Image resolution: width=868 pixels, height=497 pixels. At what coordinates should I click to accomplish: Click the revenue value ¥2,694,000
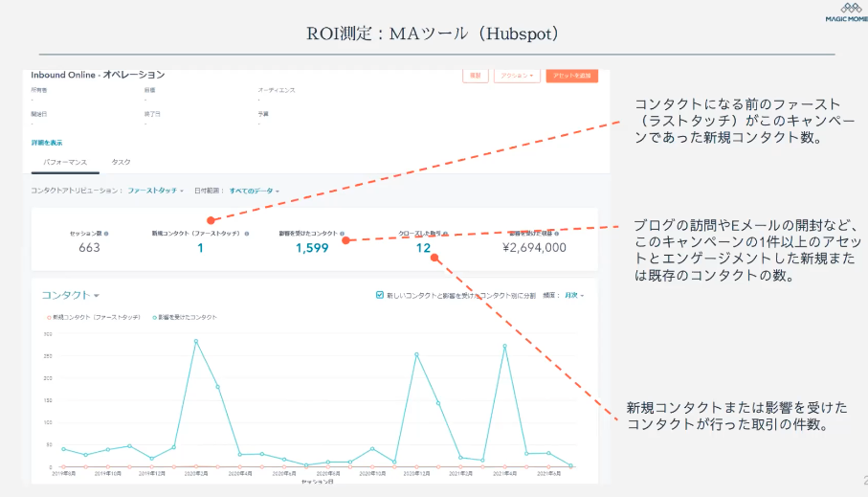(534, 248)
